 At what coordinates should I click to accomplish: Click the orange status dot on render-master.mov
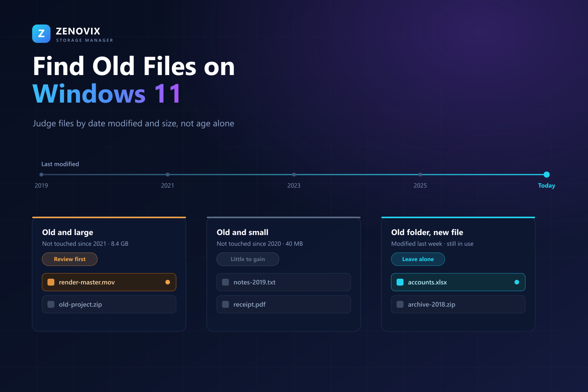[168, 282]
